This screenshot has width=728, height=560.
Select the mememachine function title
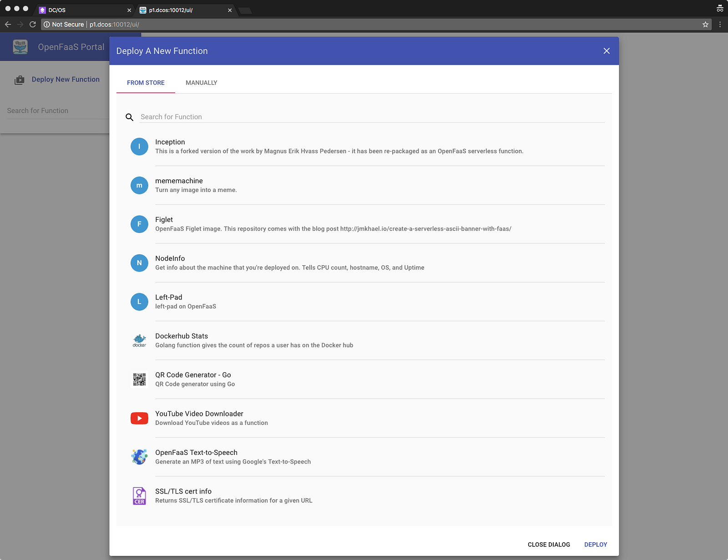tap(179, 181)
